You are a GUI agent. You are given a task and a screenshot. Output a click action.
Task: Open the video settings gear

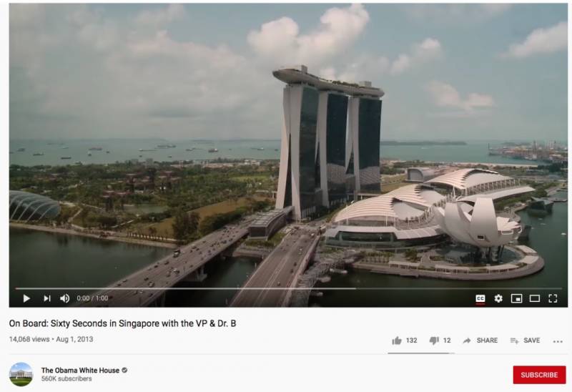(x=498, y=298)
